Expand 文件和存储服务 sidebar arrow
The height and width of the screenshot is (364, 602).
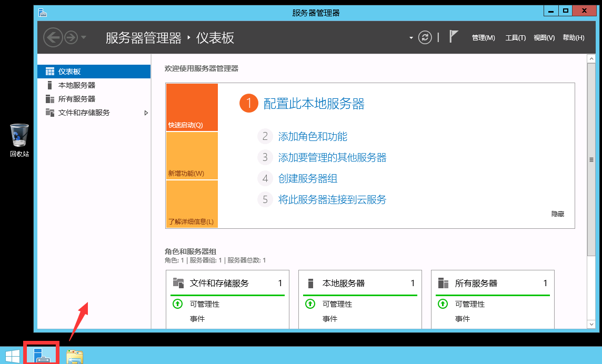(146, 113)
